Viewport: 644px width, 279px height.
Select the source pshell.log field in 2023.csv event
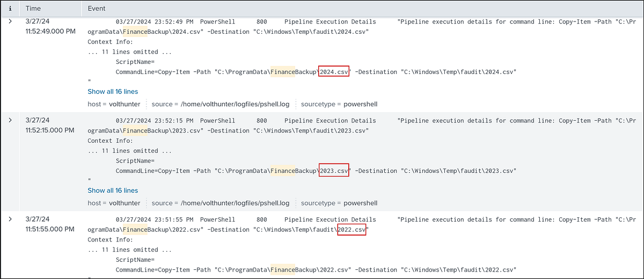[220, 203]
